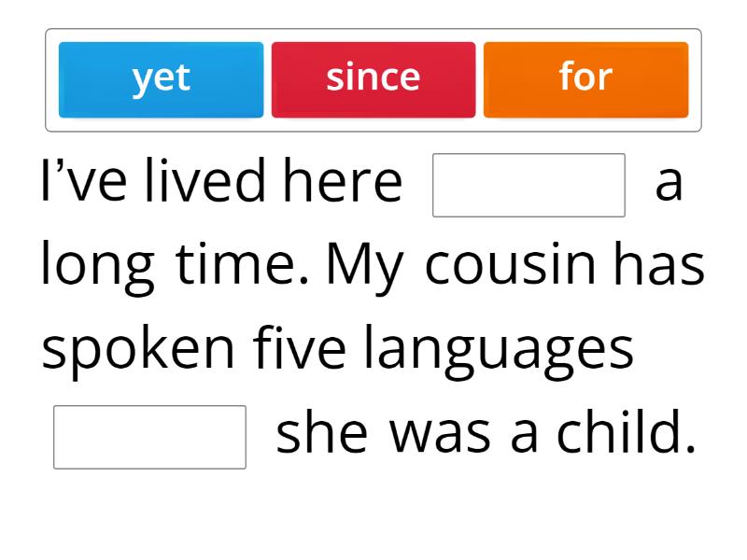Click the leftmost option in the word bank
The width and height of the screenshot is (747, 560).
[161, 77]
